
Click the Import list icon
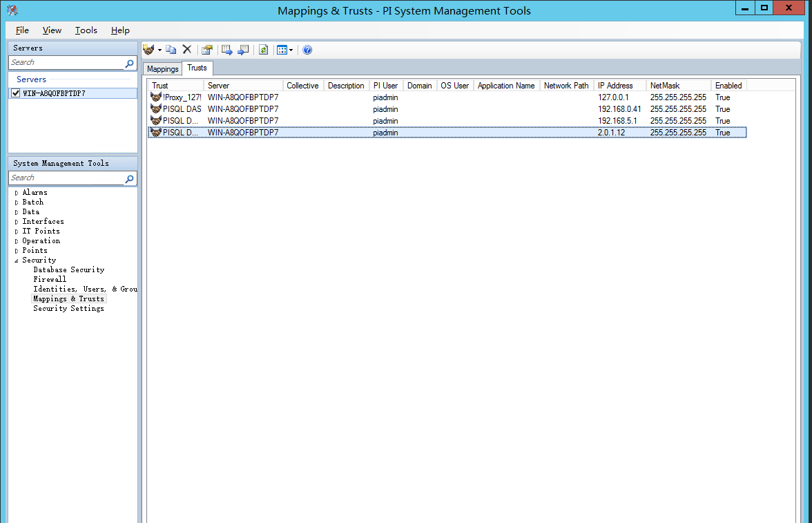[x=243, y=50]
